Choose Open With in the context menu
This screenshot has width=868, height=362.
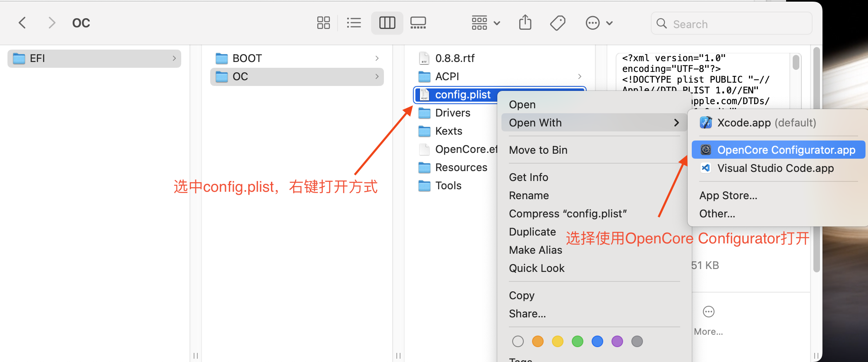tap(594, 123)
